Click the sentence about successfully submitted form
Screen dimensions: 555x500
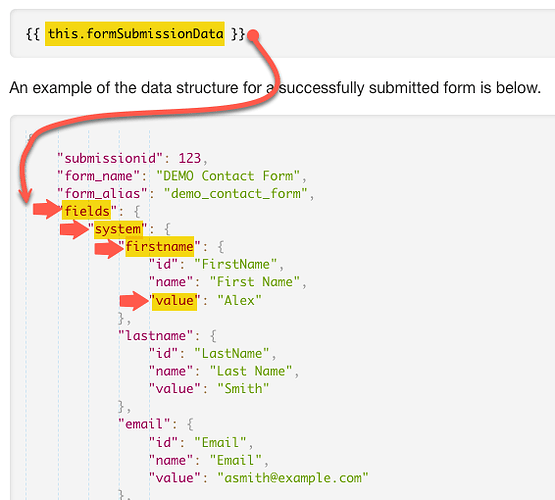click(275, 88)
